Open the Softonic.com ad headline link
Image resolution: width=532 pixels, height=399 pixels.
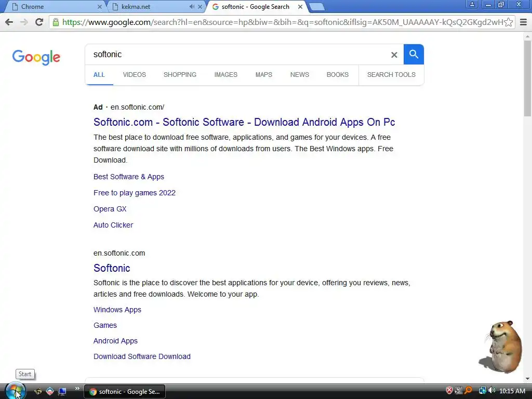click(244, 122)
